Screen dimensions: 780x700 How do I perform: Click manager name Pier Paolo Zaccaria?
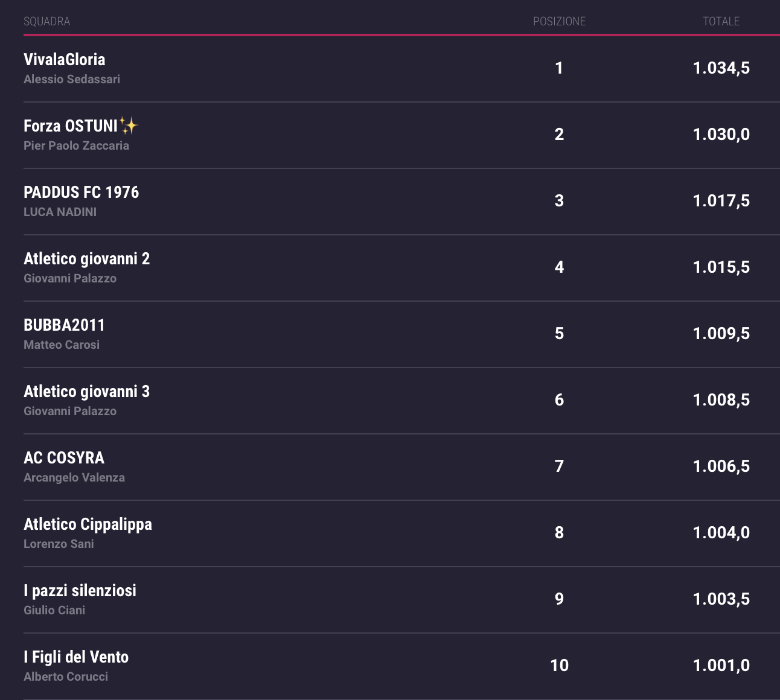[x=76, y=146]
